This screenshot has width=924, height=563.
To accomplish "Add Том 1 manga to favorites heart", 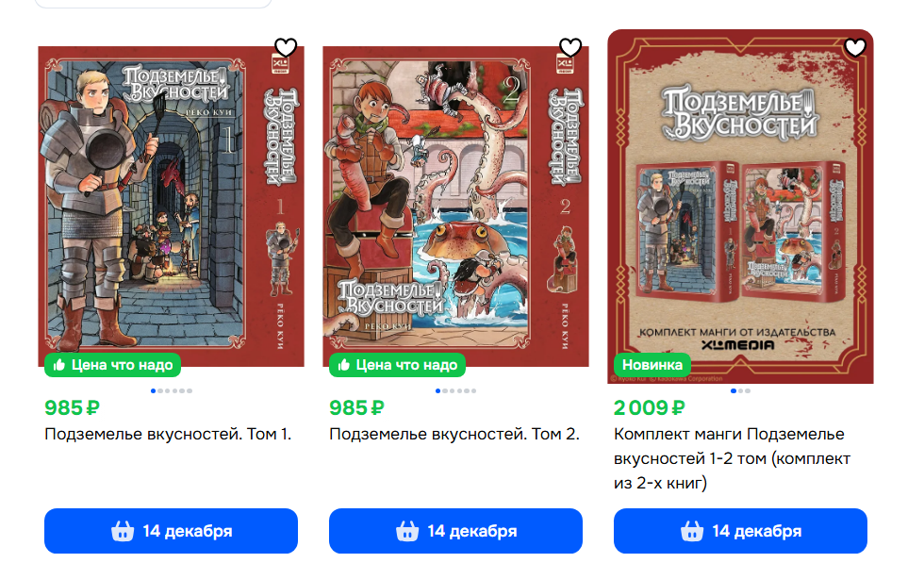I will point(286,47).
